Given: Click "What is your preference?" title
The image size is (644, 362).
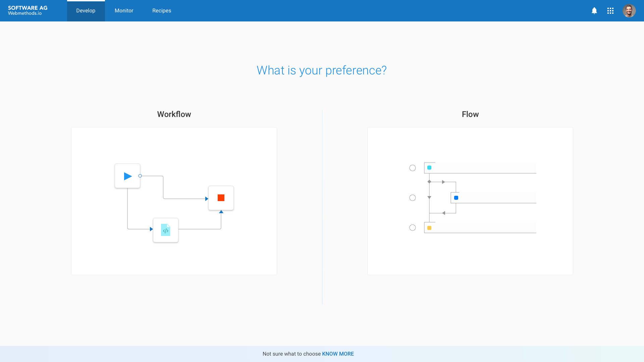Looking at the screenshot, I should point(322,70).
